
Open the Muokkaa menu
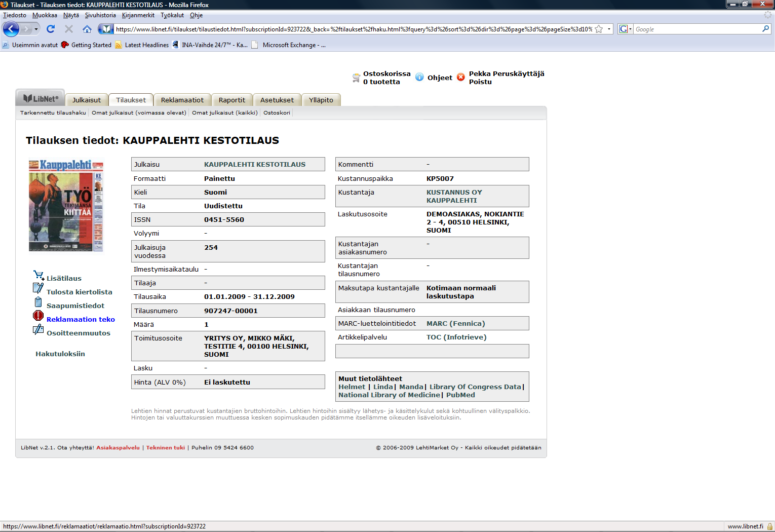pos(45,15)
